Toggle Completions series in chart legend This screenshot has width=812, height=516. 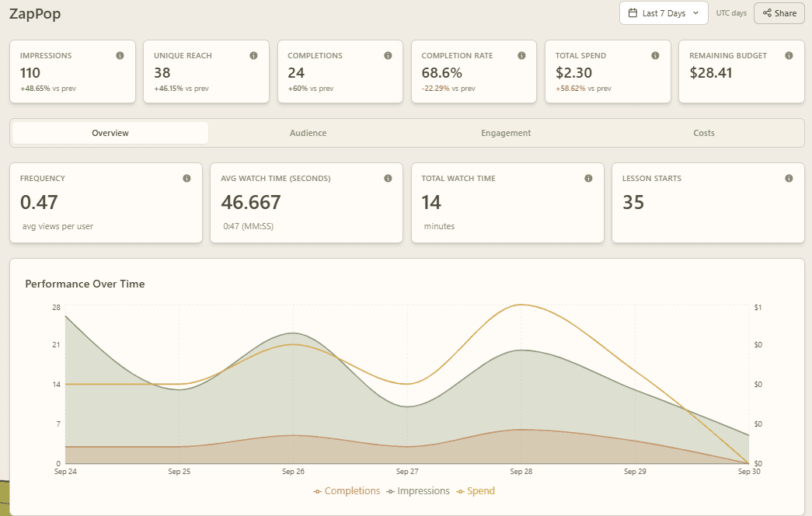347,490
